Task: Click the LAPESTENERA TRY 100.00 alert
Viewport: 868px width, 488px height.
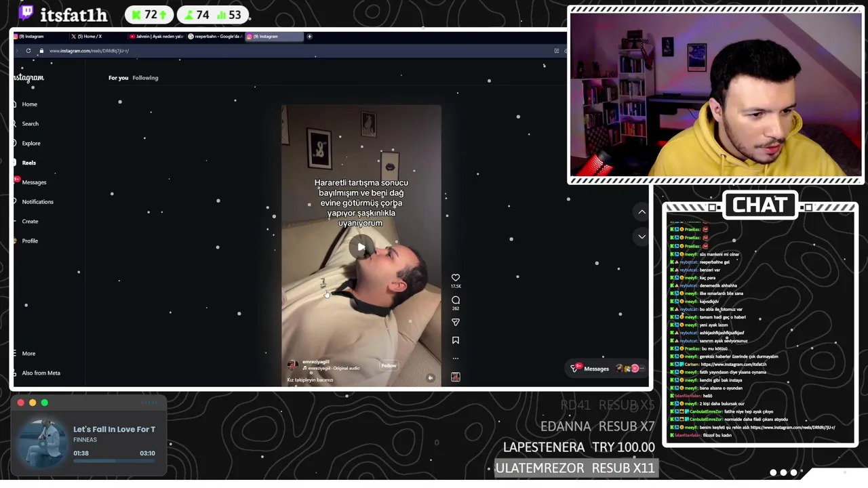Action: pyautogui.click(x=579, y=447)
